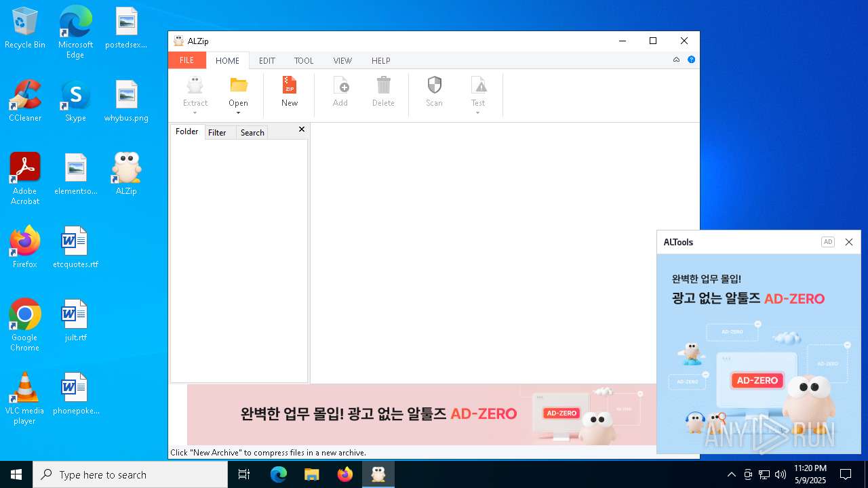Switch to the VIEW ribbon tab

tap(342, 60)
